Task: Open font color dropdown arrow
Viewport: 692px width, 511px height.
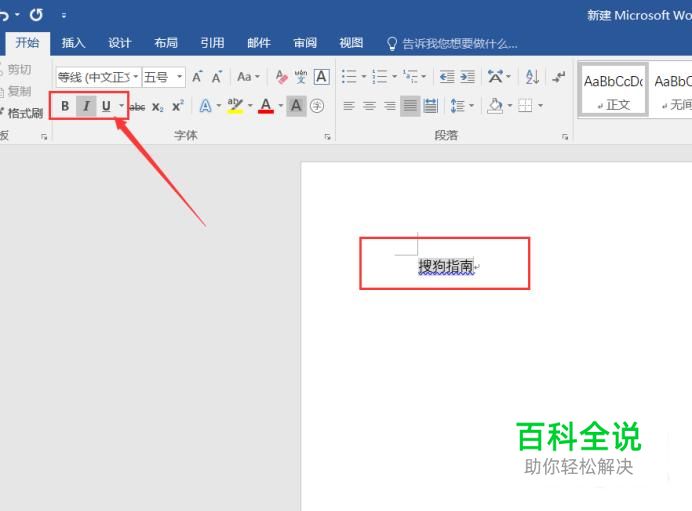Action: coord(280,106)
